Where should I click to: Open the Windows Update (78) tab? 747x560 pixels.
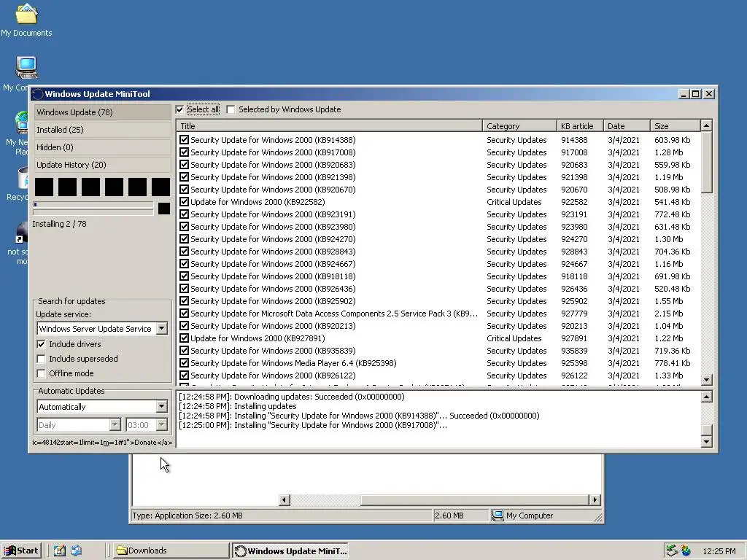(x=102, y=112)
